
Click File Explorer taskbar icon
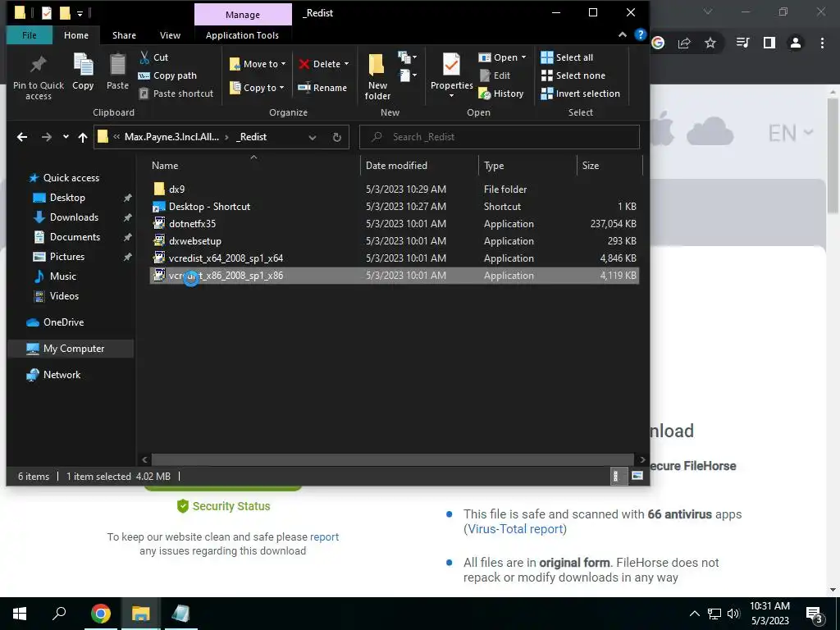pos(141,614)
